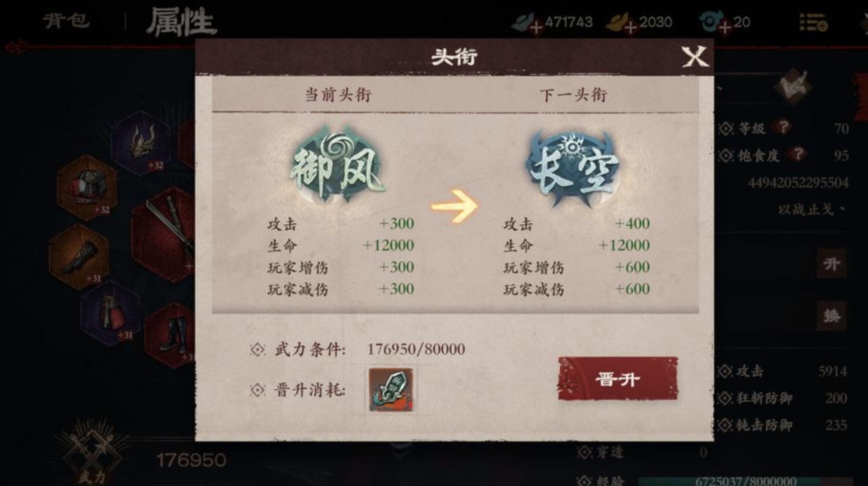Click the 换 swap button
The height and width of the screenshot is (486, 868).
pos(831,316)
